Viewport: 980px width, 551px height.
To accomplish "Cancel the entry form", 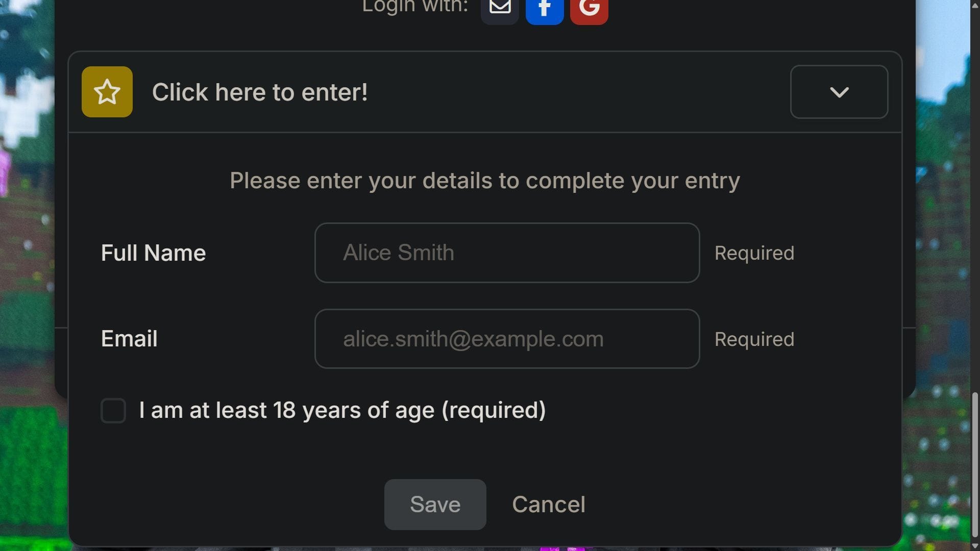I will pos(548,504).
